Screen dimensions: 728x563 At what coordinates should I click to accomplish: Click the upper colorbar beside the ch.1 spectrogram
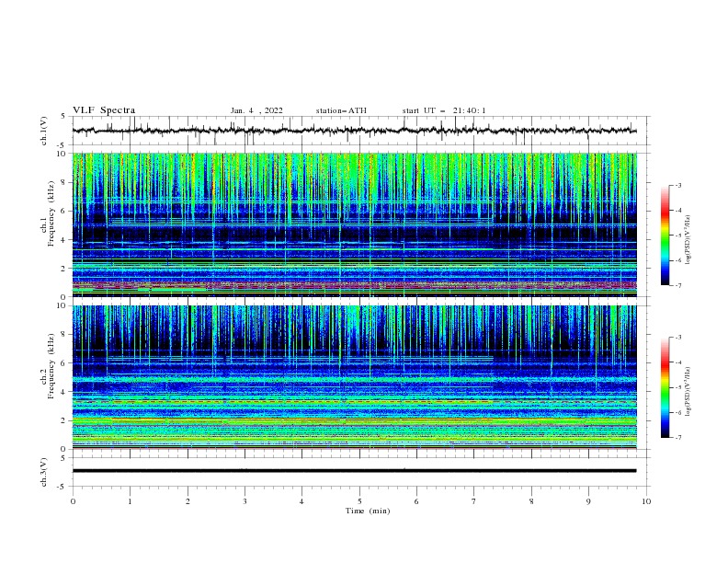point(665,236)
